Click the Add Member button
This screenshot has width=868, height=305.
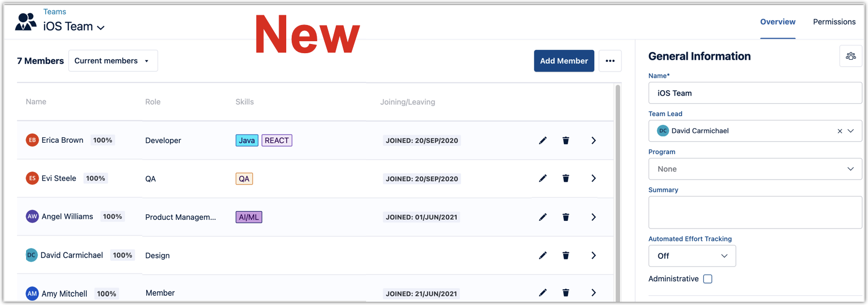[564, 61]
